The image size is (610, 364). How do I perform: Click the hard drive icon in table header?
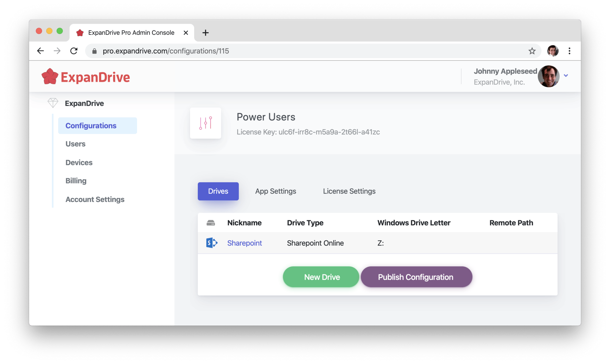pos(211,223)
